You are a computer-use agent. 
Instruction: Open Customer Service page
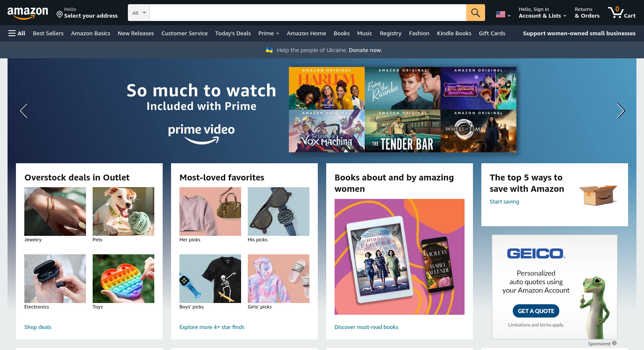click(184, 33)
